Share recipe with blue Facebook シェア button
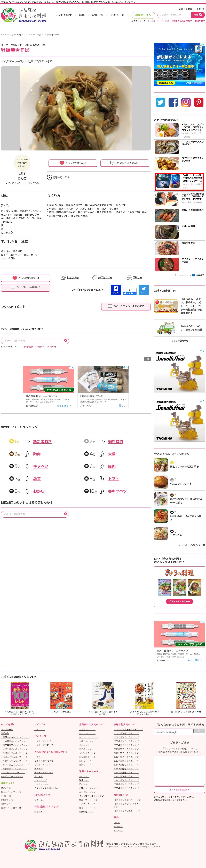206x868 pixels. pos(116,290)
